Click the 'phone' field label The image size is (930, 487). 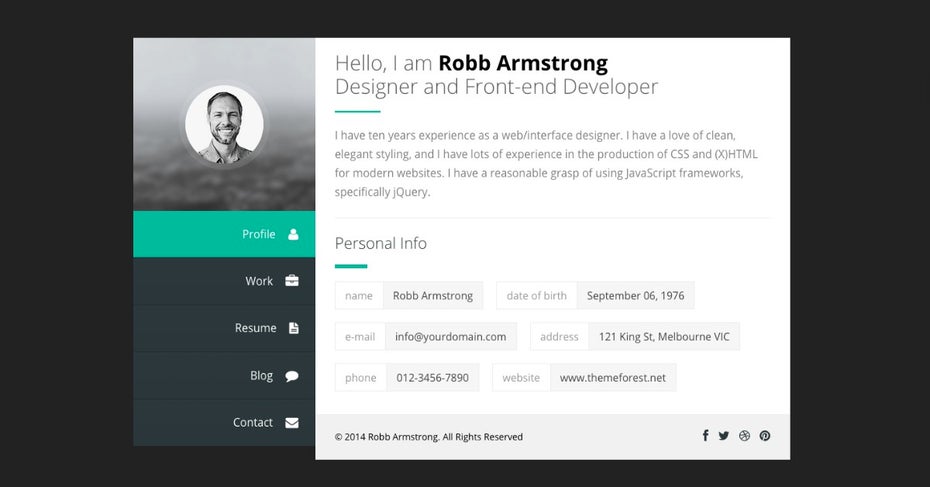tap(361, 377)
